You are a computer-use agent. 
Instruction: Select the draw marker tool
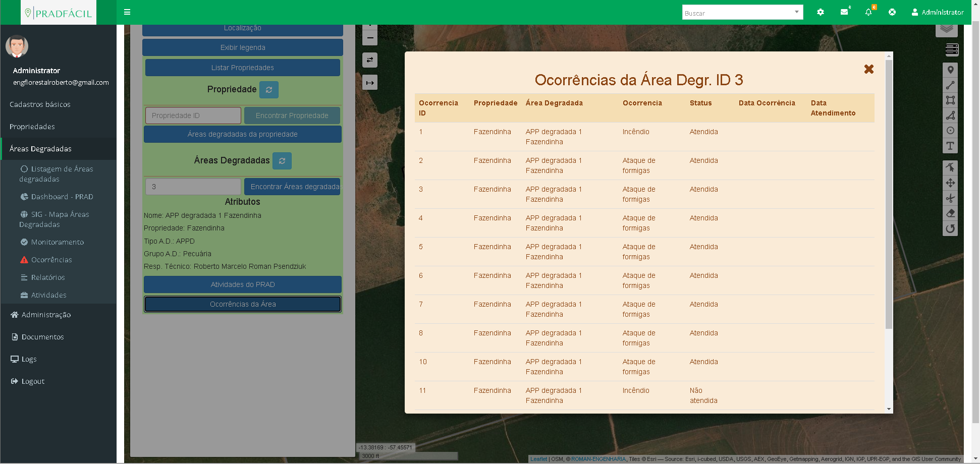point(950,70)
